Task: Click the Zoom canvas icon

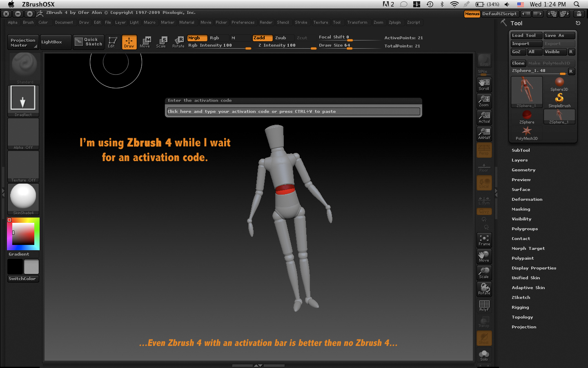Action: 484,101
